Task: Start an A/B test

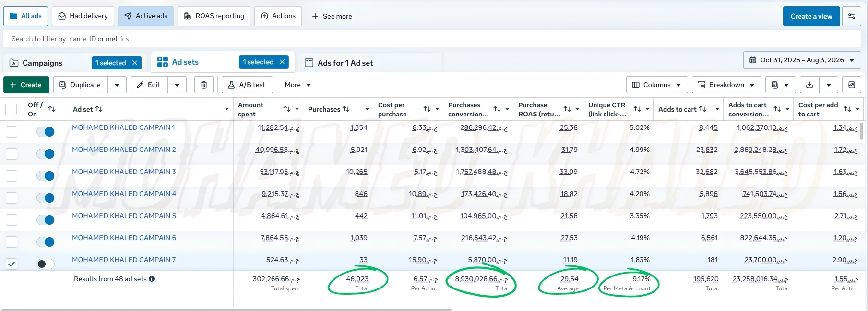Action: click(x=247, y=85)
